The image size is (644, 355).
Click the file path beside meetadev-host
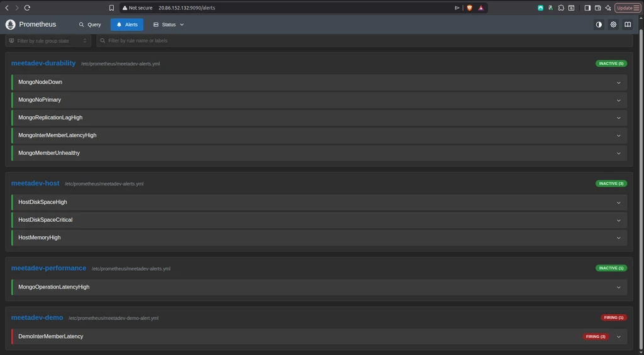pos(104,184)
